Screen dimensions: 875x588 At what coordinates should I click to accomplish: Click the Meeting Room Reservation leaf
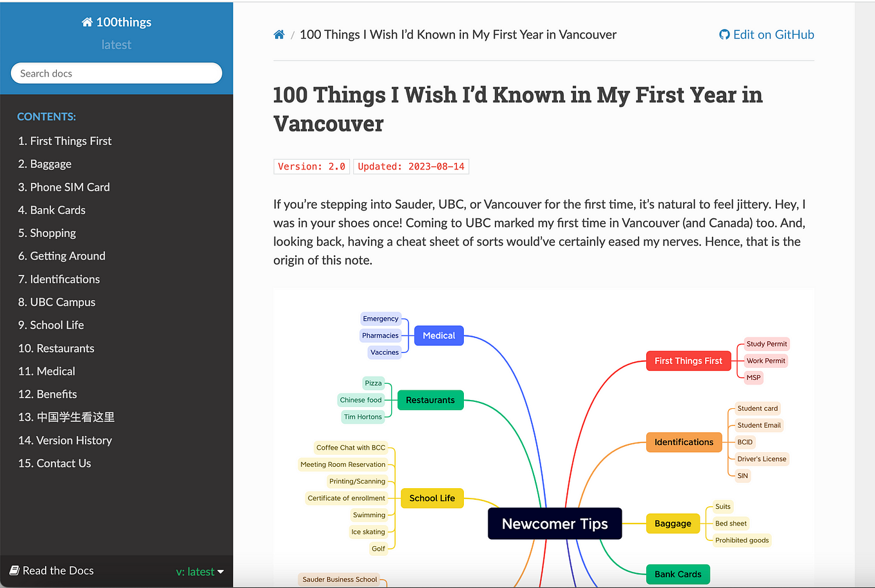point(343,464)
